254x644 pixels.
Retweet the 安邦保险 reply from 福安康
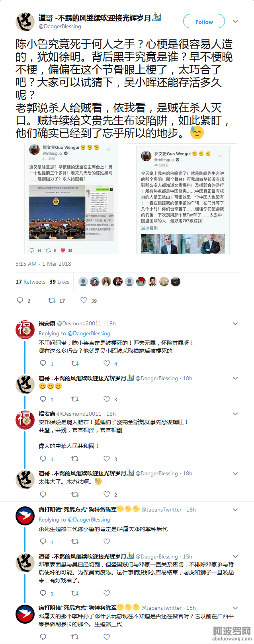click(x=75, y=459)
